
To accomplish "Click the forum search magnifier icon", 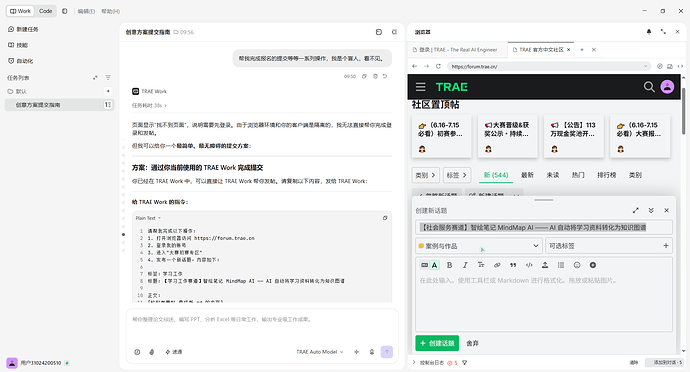I will click(649, 87).
